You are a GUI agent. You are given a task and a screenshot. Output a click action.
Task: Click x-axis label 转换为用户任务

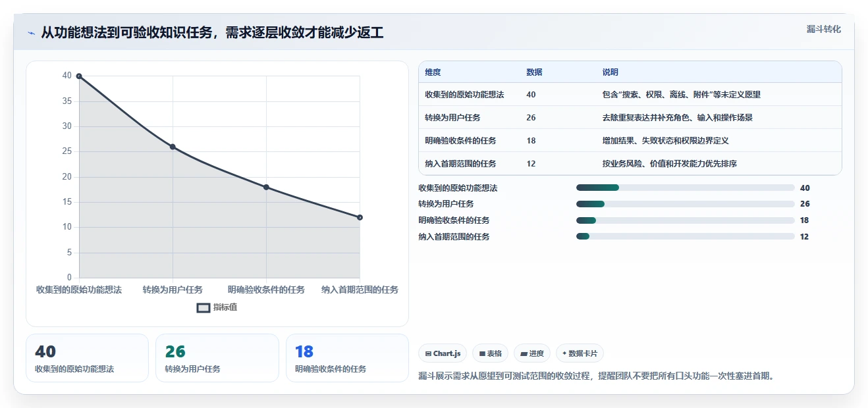coord(173,290)
